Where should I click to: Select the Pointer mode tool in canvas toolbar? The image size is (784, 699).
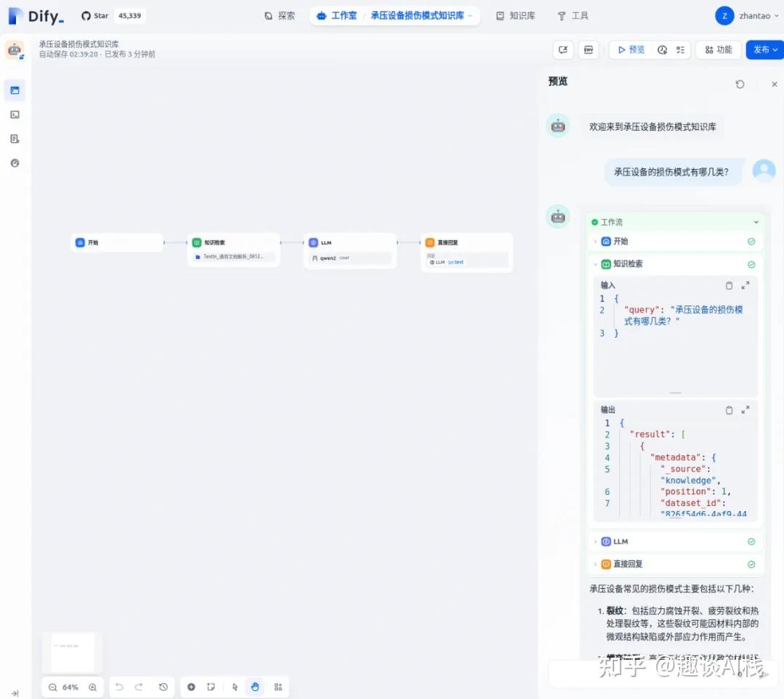[x=234, y=687]
